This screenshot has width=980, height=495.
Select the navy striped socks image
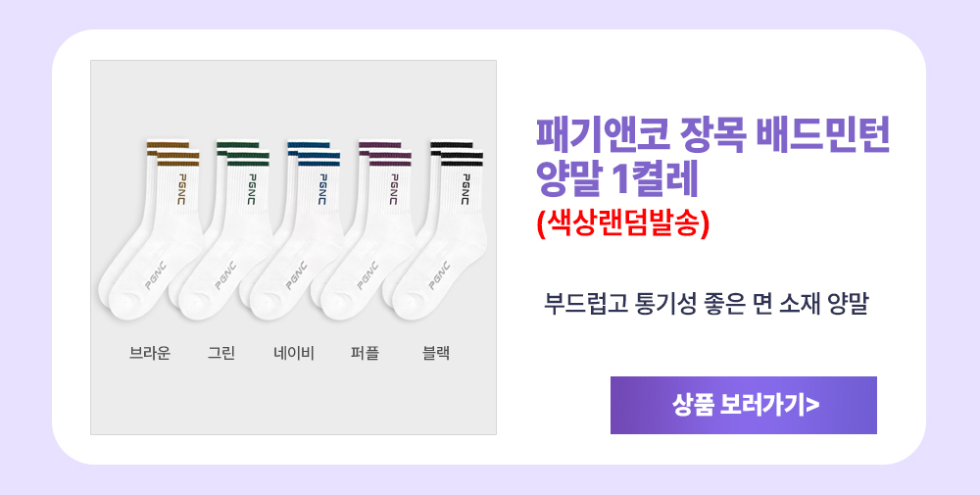pos(291,230)
